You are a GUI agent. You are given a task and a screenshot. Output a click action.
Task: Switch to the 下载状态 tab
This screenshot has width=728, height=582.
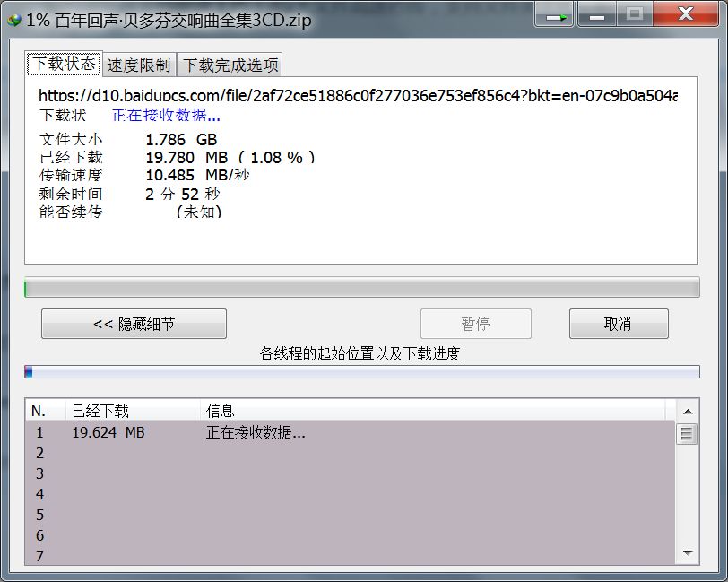(x=64, y=65)
